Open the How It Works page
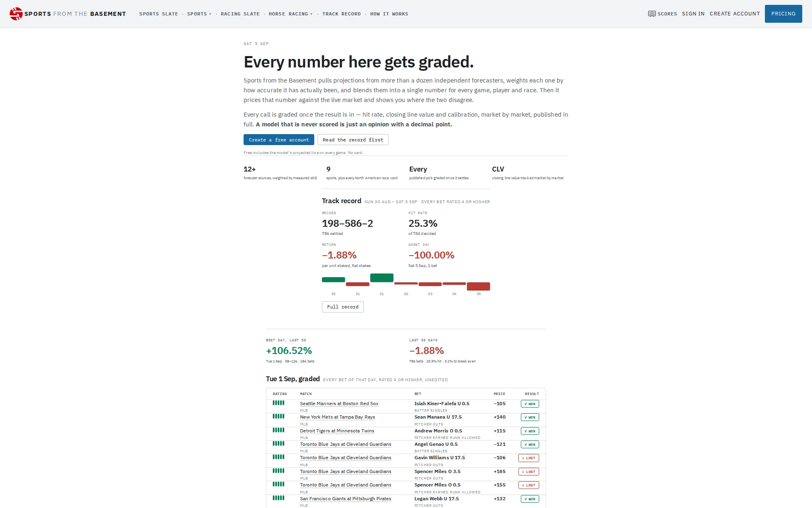The height and width of the screenshot is (508, 812). point(389,14)
